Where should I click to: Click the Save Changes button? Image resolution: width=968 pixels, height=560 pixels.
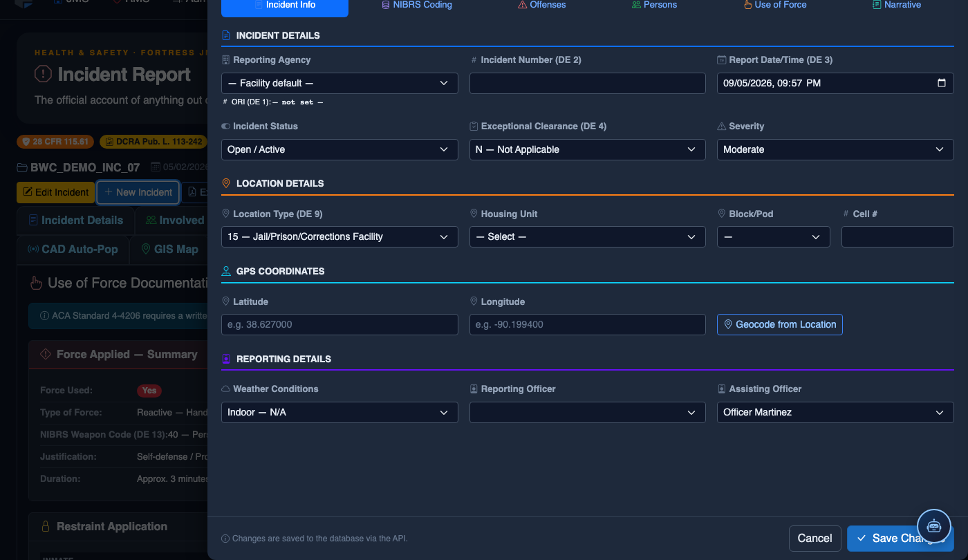pos(900,538)
